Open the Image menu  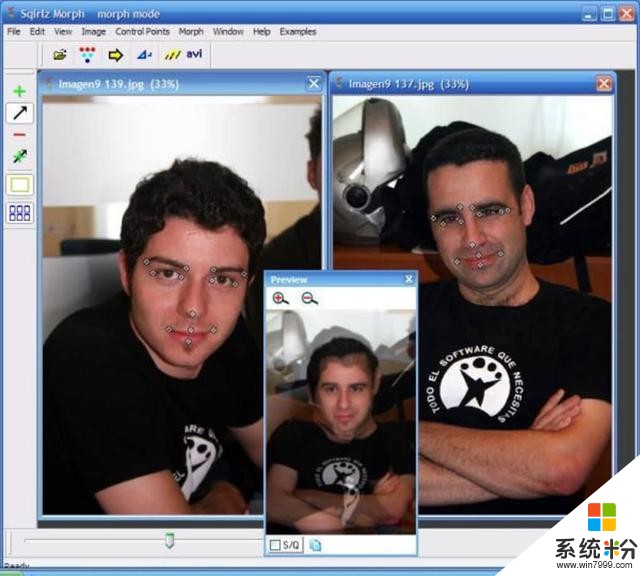click(93, 31)
